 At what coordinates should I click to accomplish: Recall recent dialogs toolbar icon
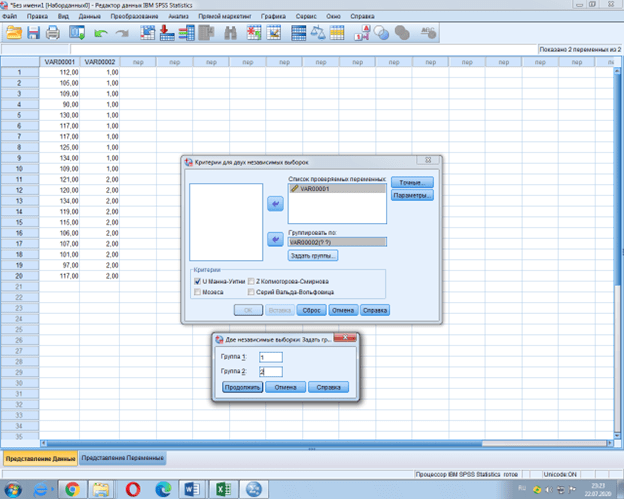point(77,33)
